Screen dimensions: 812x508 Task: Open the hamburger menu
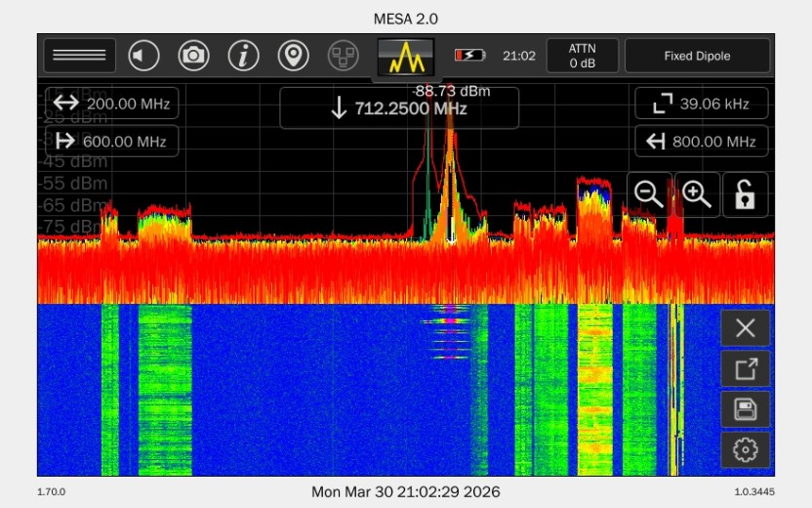[x=79, y=56]
